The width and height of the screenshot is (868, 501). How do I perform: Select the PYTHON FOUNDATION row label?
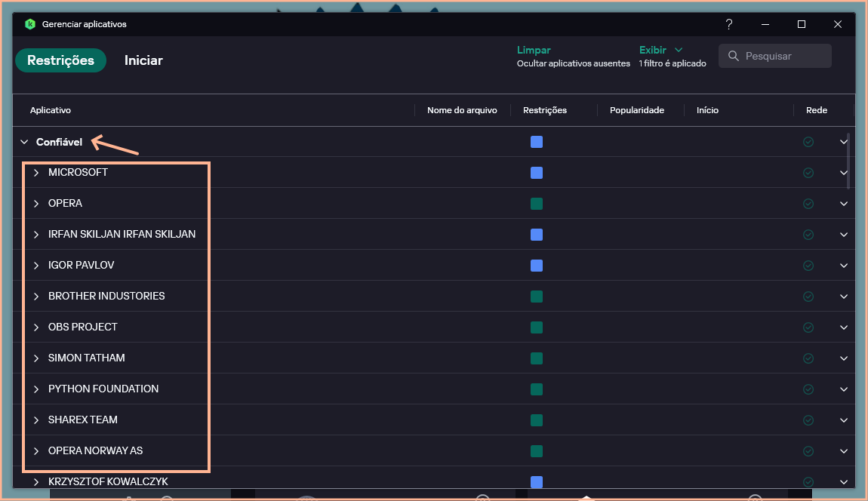[103, 389]
